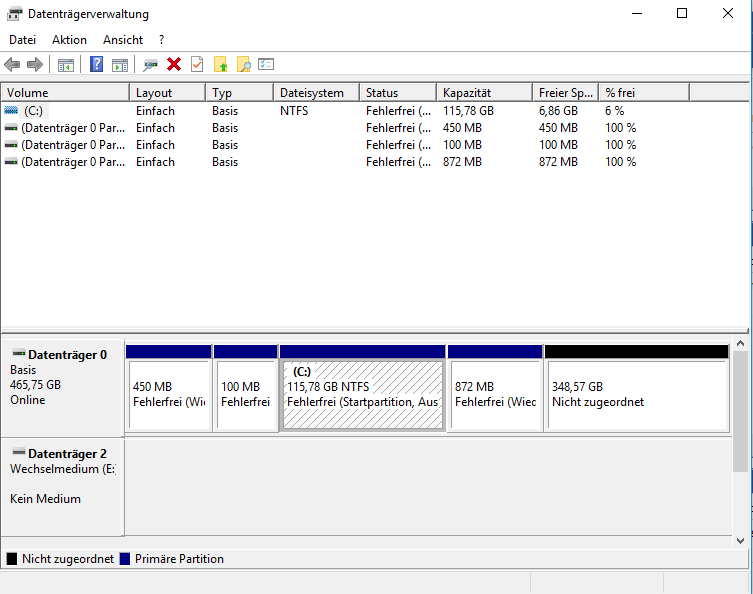Click the Datenträger 0 disk icon
Viewport: 753px width, 594px height.
click(x=19, y=353)
